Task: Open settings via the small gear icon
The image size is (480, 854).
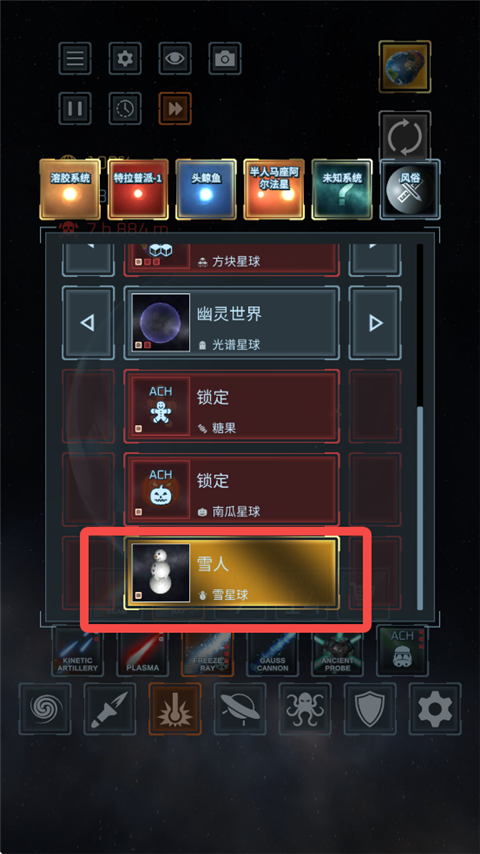Action: point(125,58)
